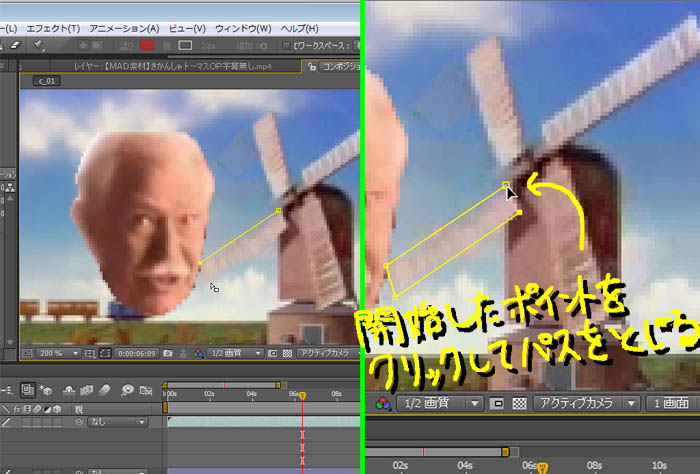Click current time indicator in right timeline
This screenshot has width=700, height=474.
542,468
